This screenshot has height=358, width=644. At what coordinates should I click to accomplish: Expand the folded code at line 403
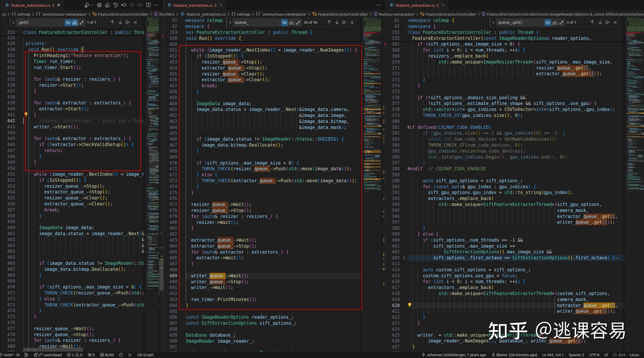(x=404, y=258)
